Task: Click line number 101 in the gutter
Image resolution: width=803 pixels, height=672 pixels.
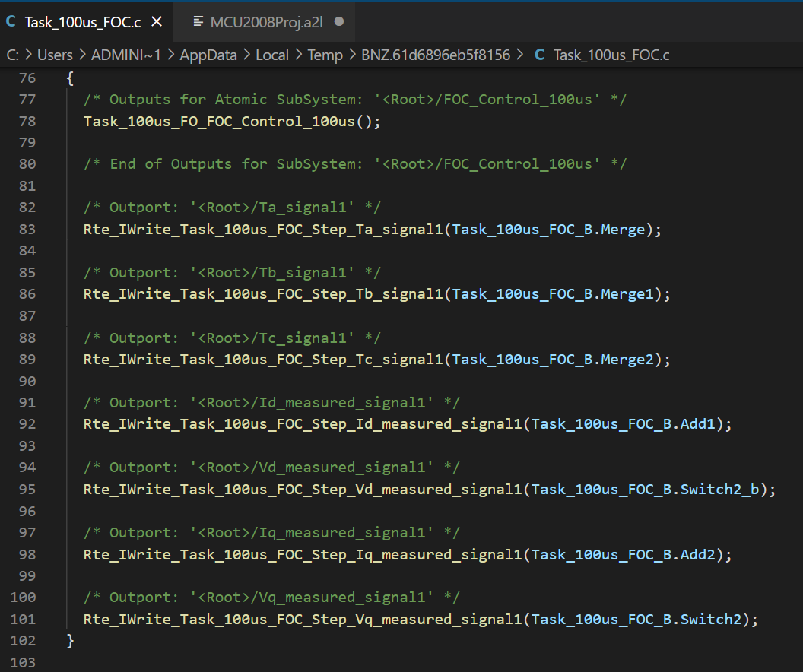Action: pyautogui.click(x=23, y=619)
